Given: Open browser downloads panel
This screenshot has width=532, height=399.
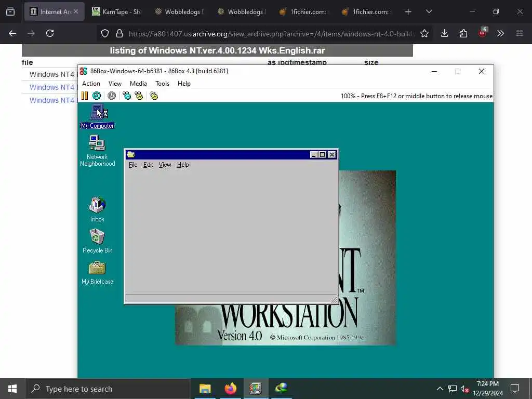Looking at the screenshot, I should [x=445, y=33].
